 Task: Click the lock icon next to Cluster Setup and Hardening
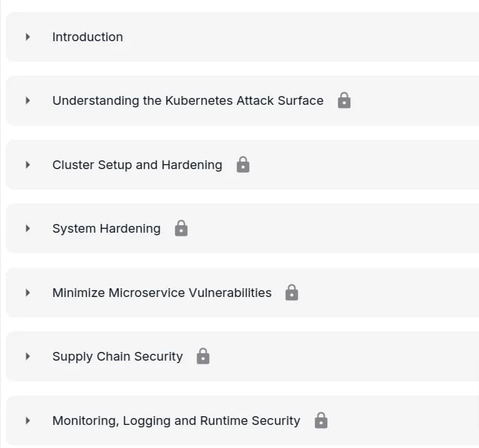pyautogui.click(x=243, y=165)
